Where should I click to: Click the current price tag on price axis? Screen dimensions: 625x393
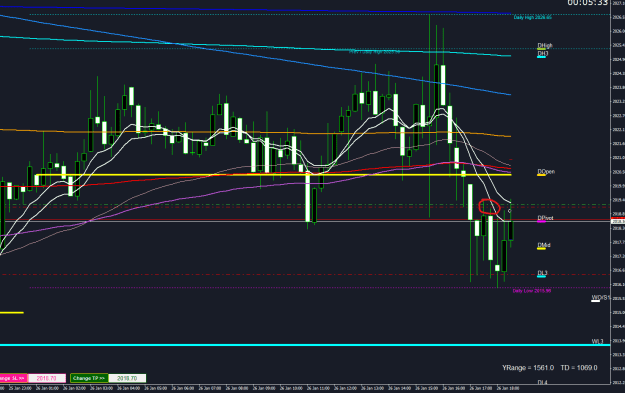pos(618,221)
